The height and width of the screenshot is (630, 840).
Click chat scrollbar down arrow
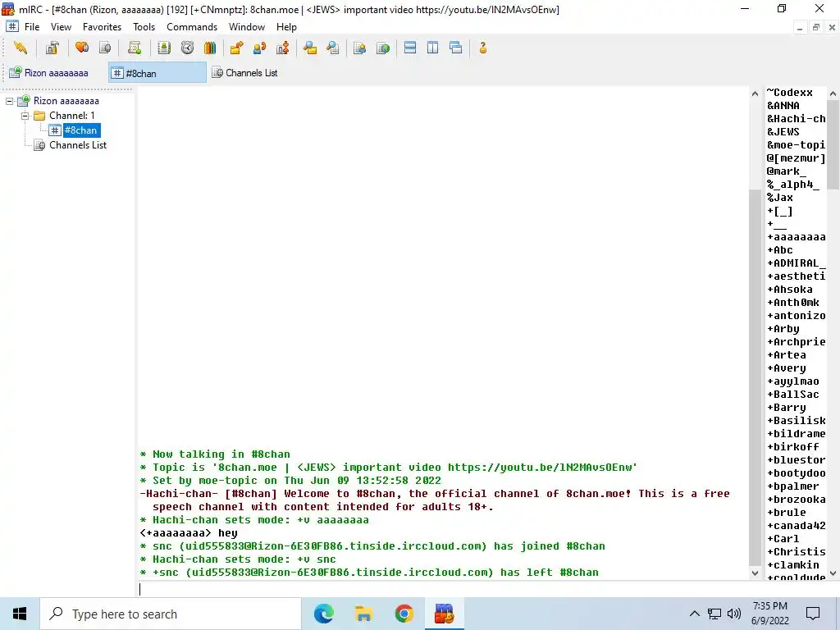coord(755,573)
